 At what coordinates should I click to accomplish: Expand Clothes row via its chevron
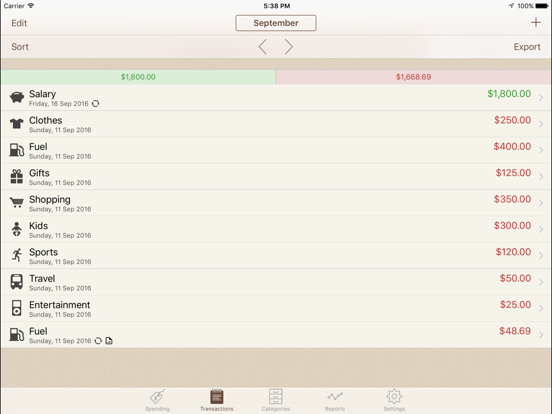point(541,124)
